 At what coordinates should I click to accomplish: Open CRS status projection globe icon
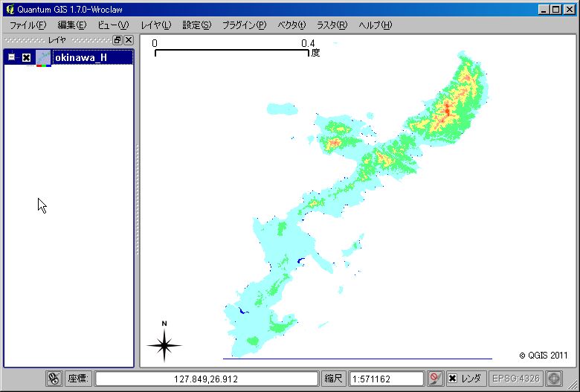(554, 379)
